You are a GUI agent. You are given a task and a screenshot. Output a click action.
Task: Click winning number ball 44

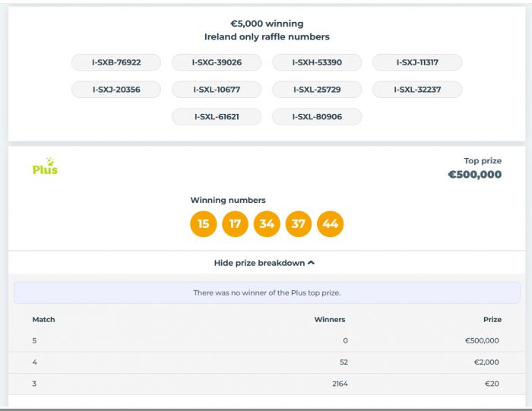tap(331, 224)
